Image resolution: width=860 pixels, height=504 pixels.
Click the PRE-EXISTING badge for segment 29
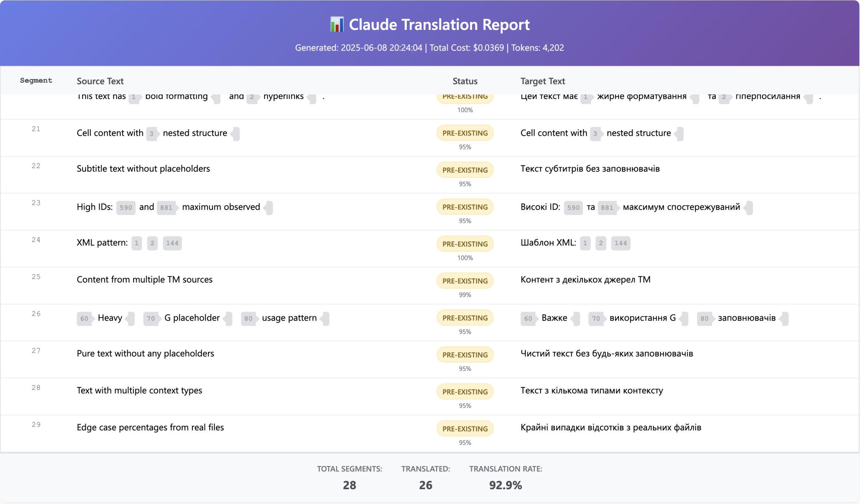coord(465,429)
